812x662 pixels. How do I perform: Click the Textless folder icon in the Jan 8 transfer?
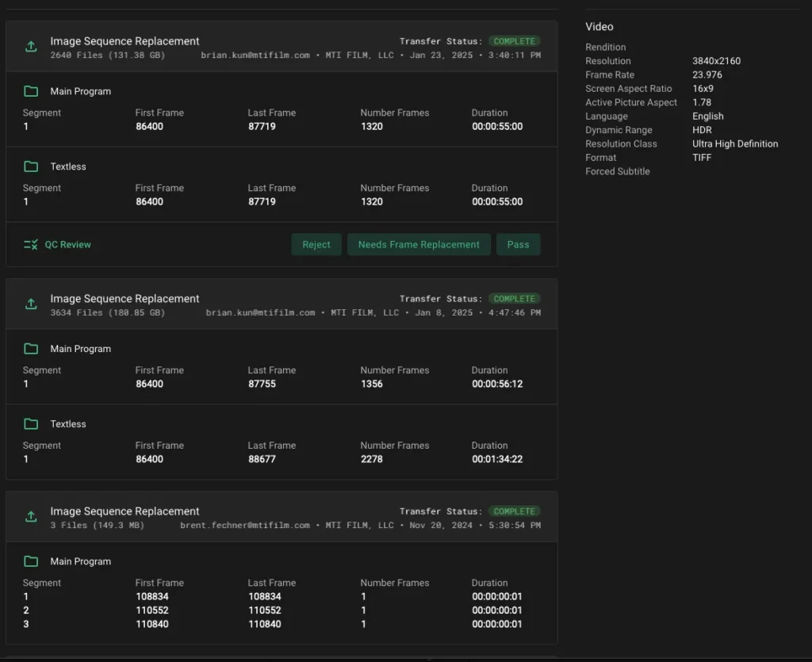click(31, 424)
